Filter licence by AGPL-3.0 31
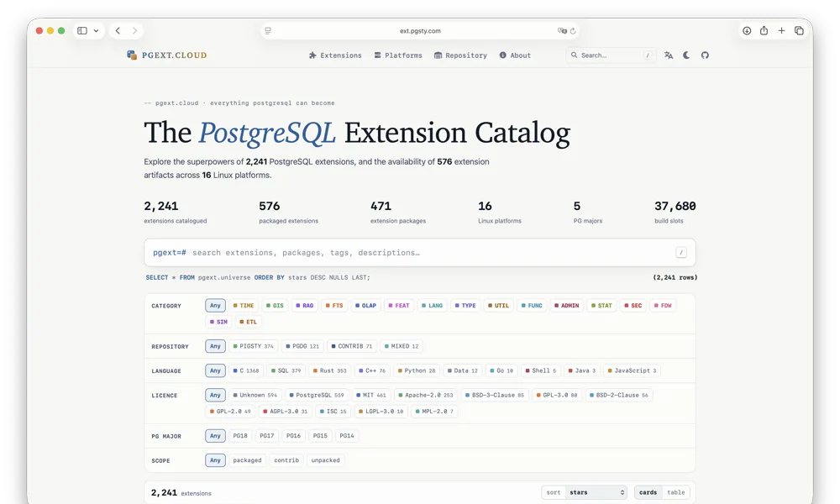This screenshot has width=840, height=504. tap(285, 412)
